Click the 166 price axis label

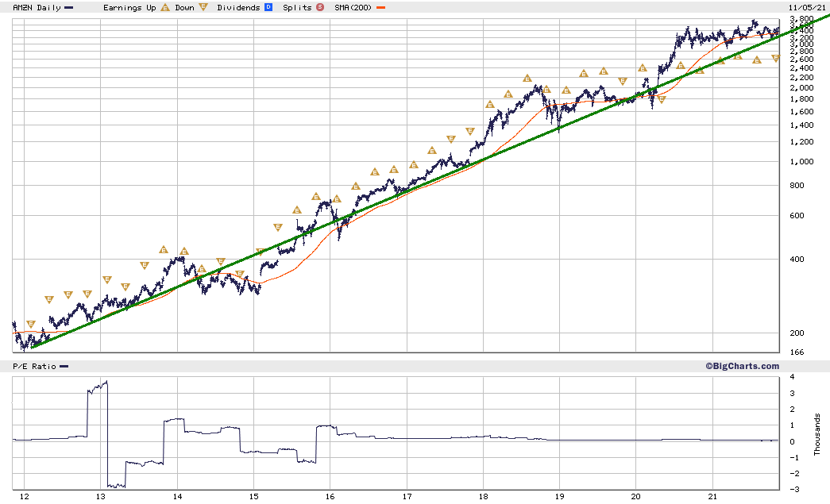tap(797, 352)
